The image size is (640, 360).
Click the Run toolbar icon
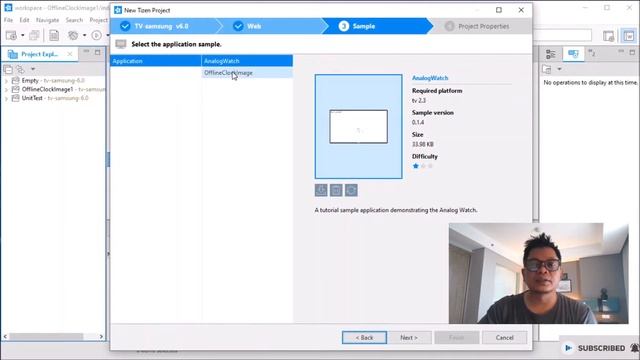click(96, 36)
